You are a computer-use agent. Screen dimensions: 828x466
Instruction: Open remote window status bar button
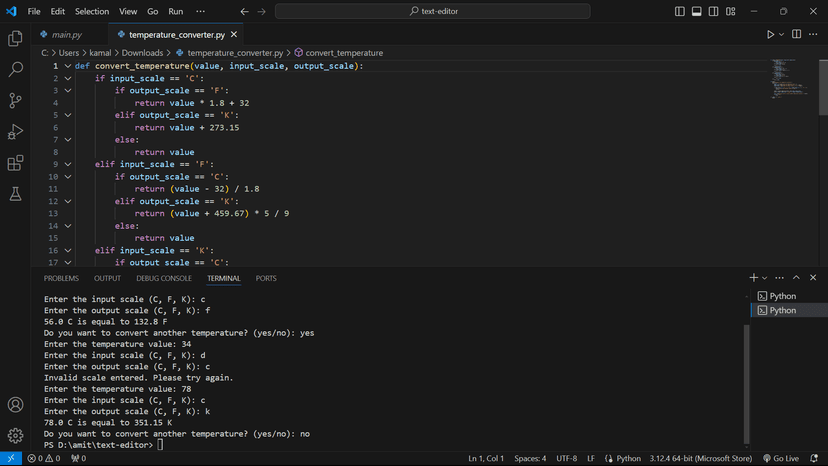11,458
